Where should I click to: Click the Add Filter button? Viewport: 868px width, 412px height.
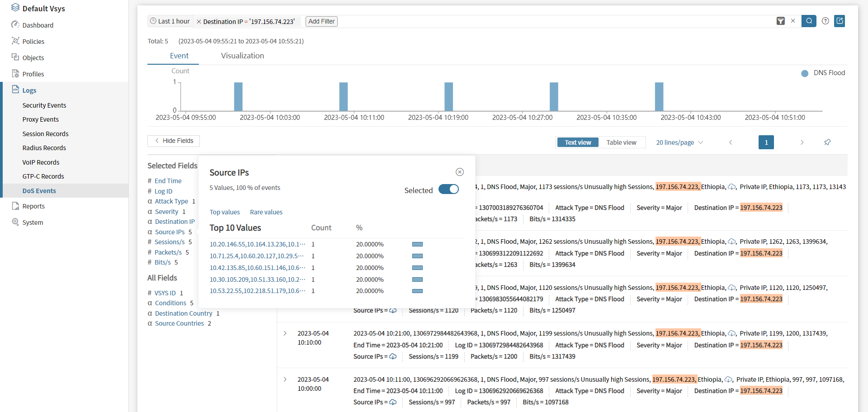click(321, 21)
